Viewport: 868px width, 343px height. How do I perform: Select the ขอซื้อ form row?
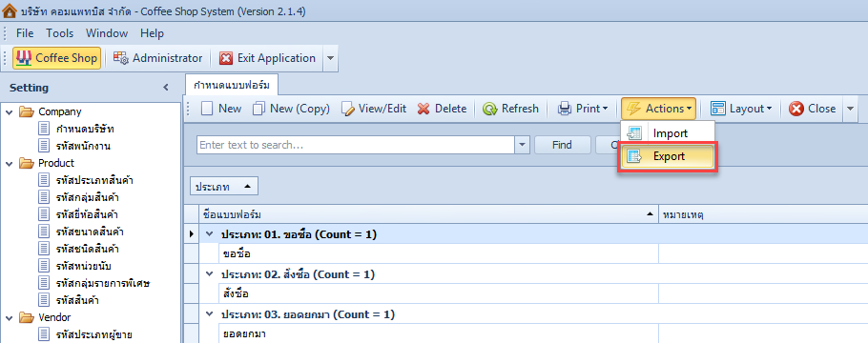(x=439, y=254)
